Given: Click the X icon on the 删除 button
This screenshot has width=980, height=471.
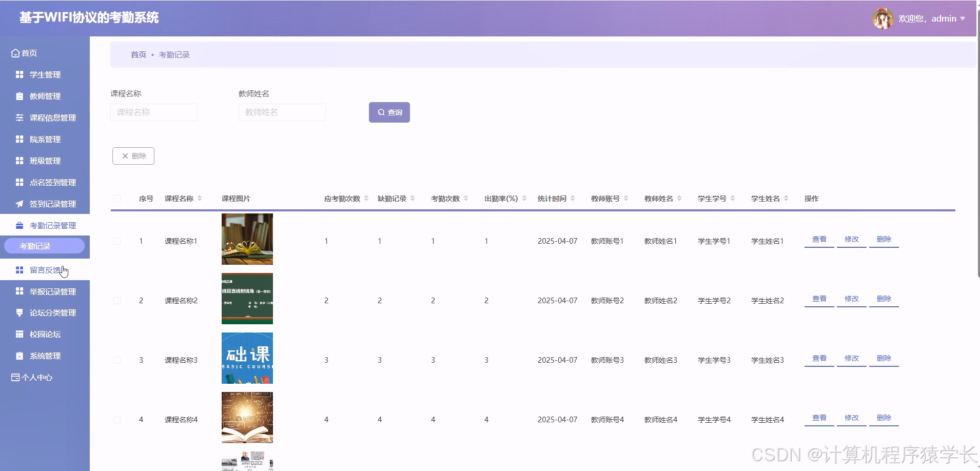Looking at the screenshot, I should 125,155.
